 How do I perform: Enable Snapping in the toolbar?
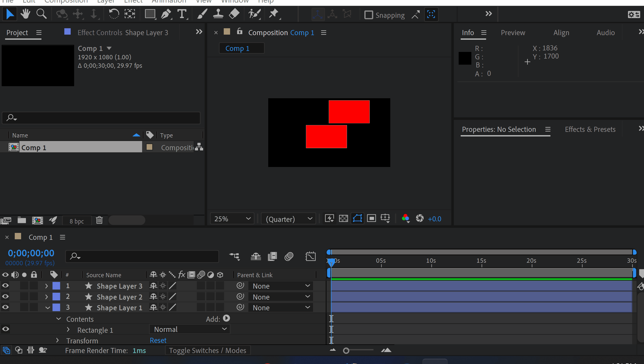click(x=368, y=15)
